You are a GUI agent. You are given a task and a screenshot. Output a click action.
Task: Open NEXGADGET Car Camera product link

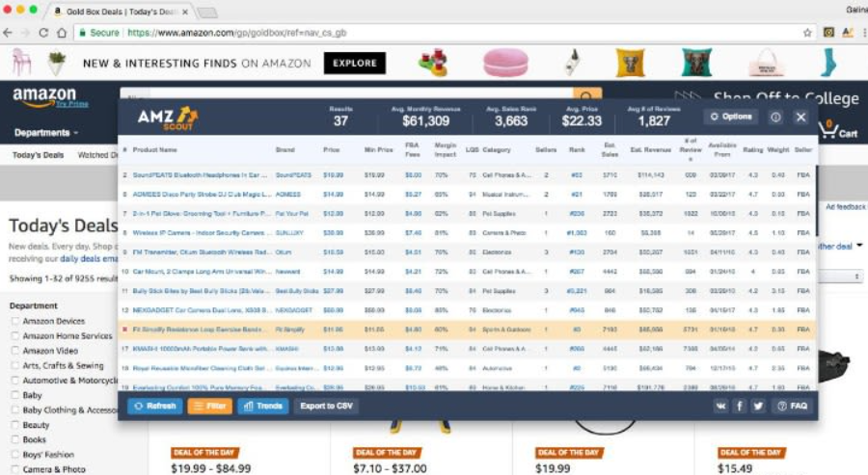coord(201,310)
